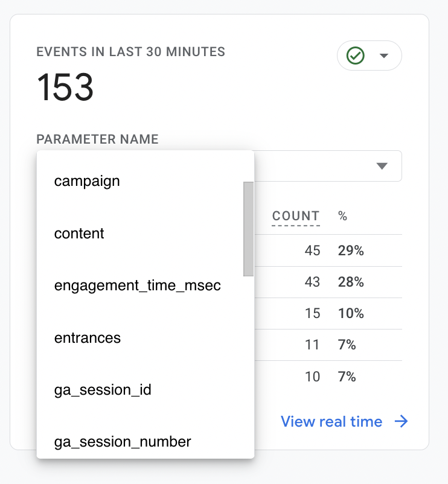Image resolution: width=448 pixels, height=484 pixels.
Task: Pick the entrances parameter
Action: [x=88, y=338]
